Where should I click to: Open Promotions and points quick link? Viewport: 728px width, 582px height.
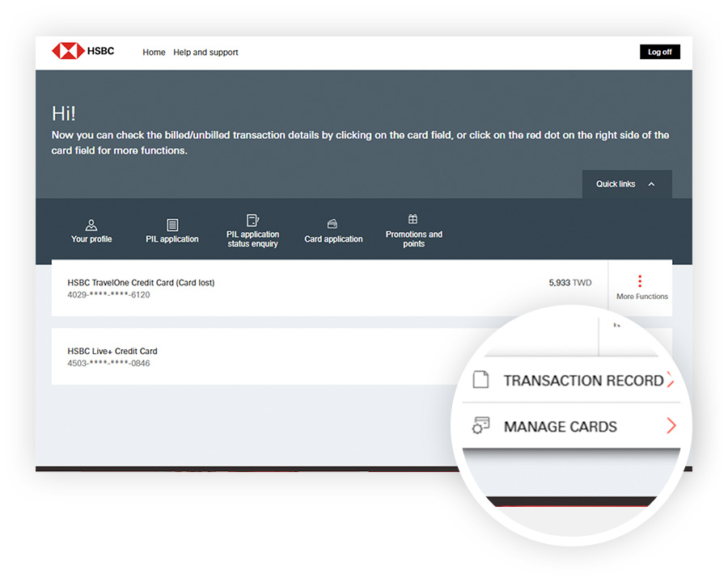click(x=413, y=231)
